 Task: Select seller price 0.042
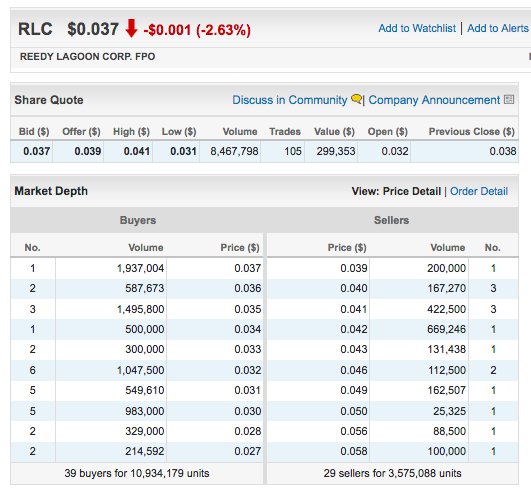(354, 329)
